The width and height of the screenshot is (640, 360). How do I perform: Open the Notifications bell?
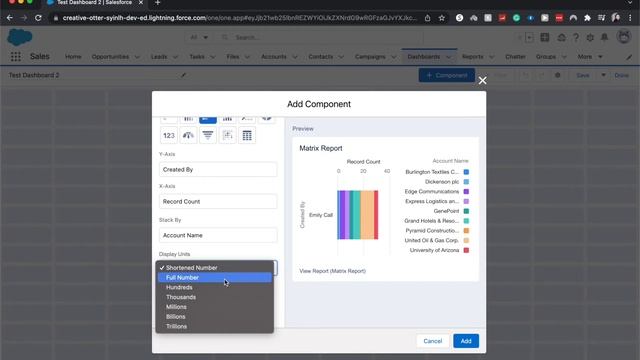pyautogui.click(x=604, y=38)
